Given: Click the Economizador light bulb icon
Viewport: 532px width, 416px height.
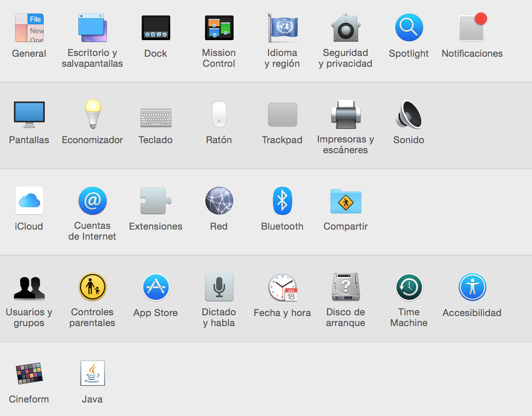Looking at the screenshot, I should [93, 114].
